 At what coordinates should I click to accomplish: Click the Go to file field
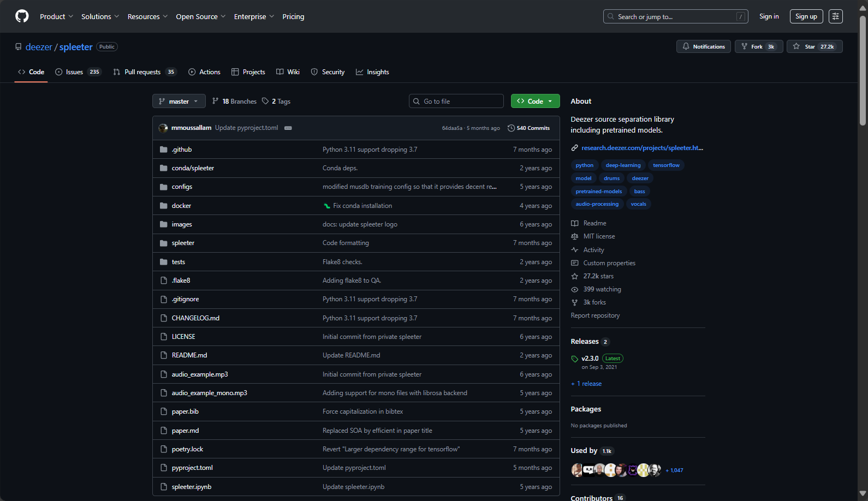coord(456,101)
